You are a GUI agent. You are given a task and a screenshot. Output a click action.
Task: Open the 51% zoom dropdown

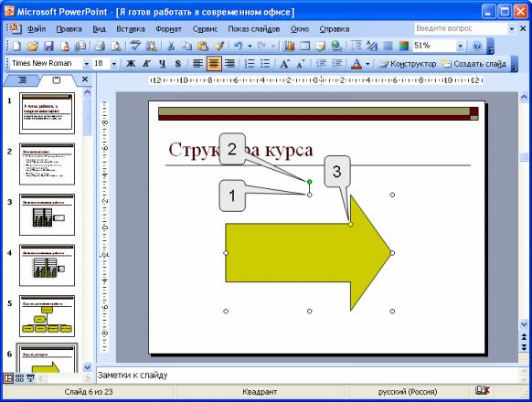(460, 46)
